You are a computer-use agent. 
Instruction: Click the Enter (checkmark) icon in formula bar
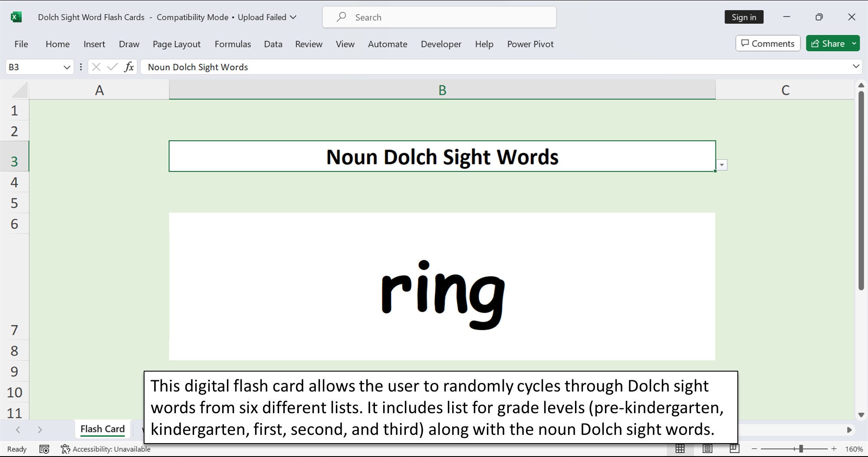(x=112, y=67)
